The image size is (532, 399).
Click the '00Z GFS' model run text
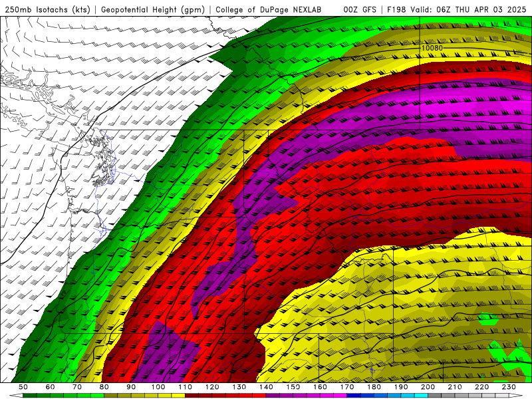coord(360,9)
